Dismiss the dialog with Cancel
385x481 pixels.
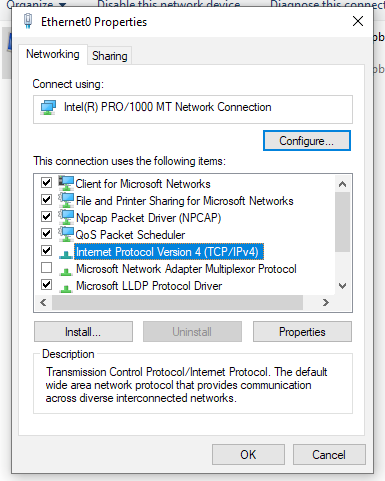pos(329,454)
